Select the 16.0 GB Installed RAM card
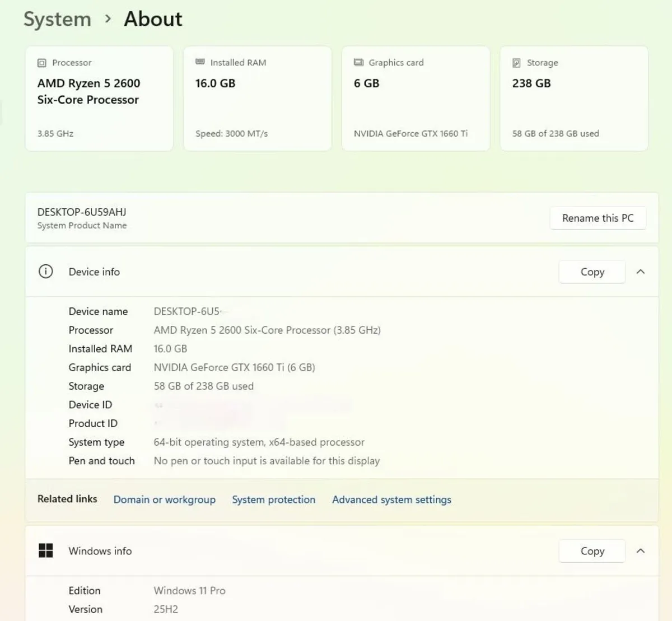Image resolution: width=672 pixels, height=621 pixels. point(258,99)
